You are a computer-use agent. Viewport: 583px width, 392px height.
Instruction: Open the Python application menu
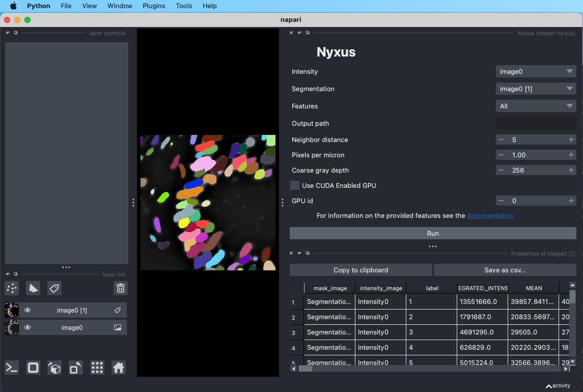[38, 6]
